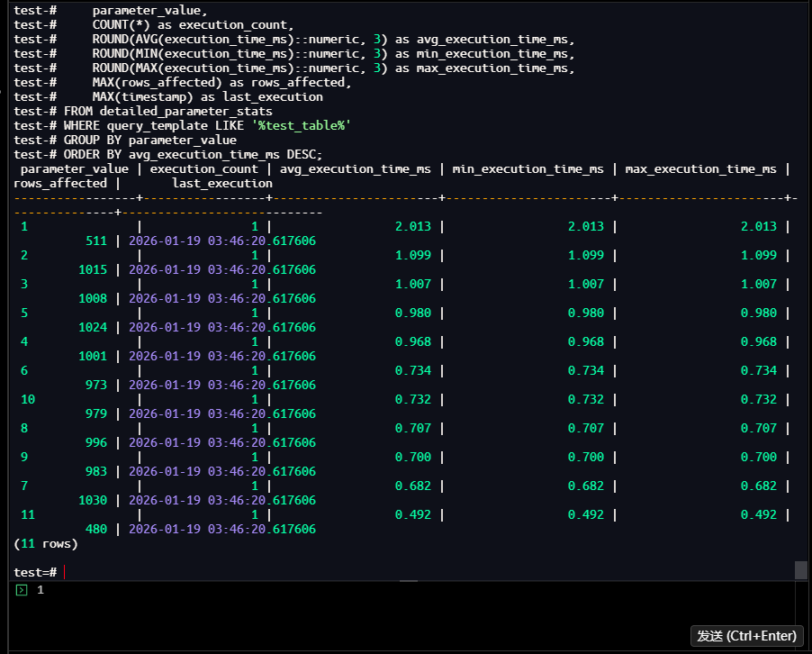Screen dimensions: 812x654
Task: Click rows affected value 1030
Action: coord(93,500)
